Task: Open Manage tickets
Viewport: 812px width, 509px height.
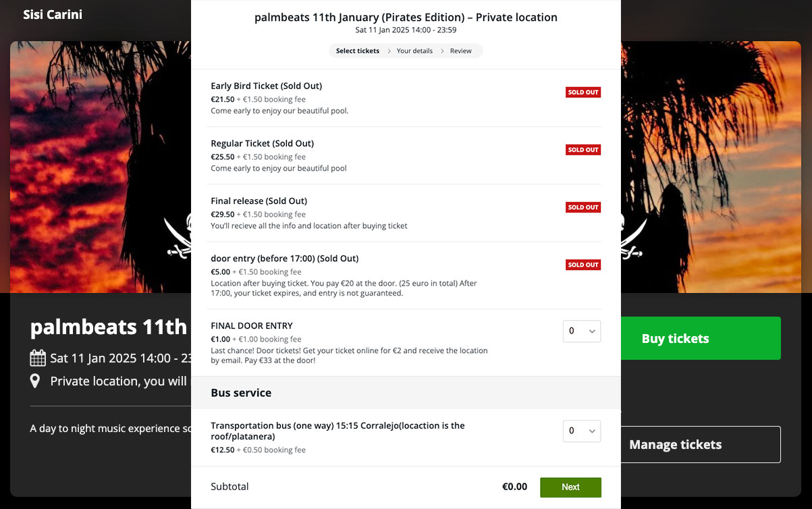Action: [x=701, y=444]
